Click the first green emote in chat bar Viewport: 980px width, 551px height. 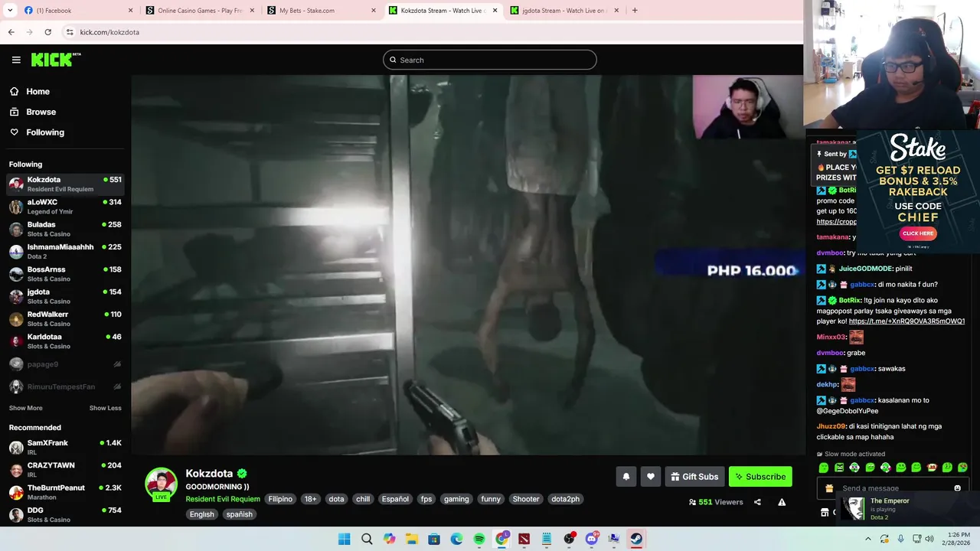pos(824,468)
